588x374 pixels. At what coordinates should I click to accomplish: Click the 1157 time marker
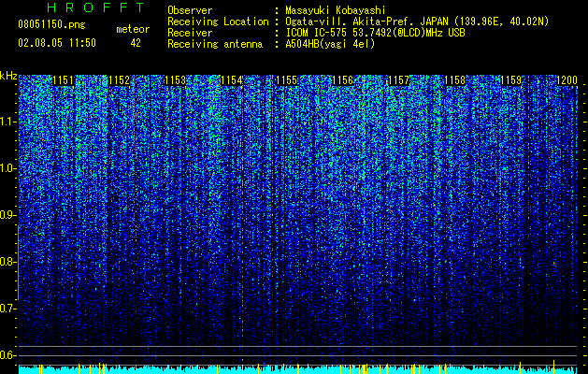(x=398, y=80)
